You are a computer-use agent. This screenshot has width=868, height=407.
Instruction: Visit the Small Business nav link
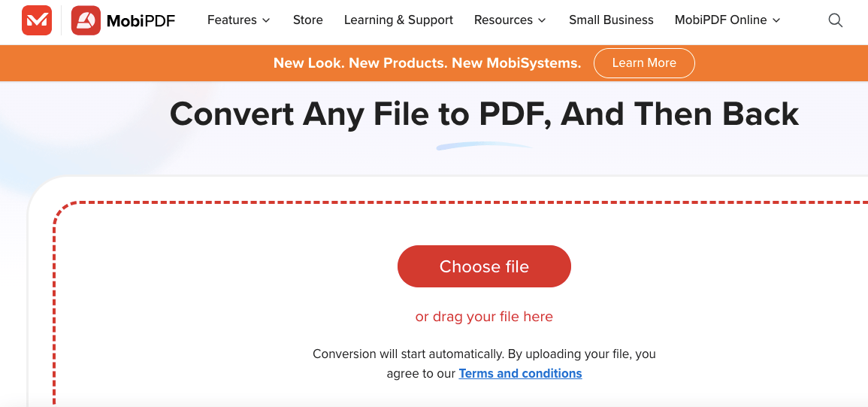[611, 20]
